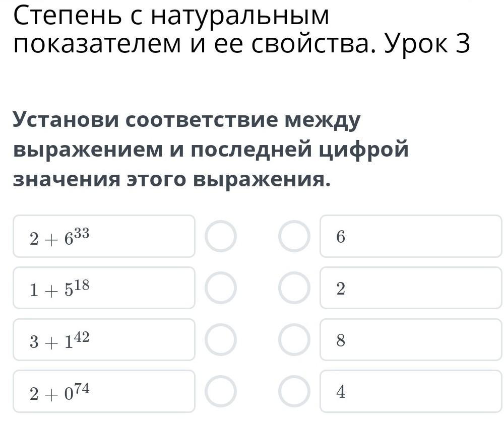Click the 'Степень с натуральным' heading line
Viewport: 504px width, 427px height.
pyautogui.click(x=171, y=16)
